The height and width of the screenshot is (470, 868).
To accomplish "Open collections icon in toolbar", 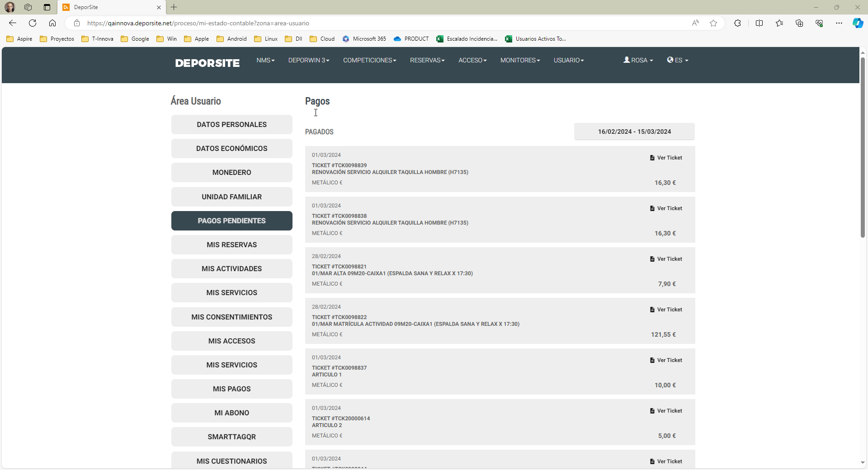I will pos(799,23).
